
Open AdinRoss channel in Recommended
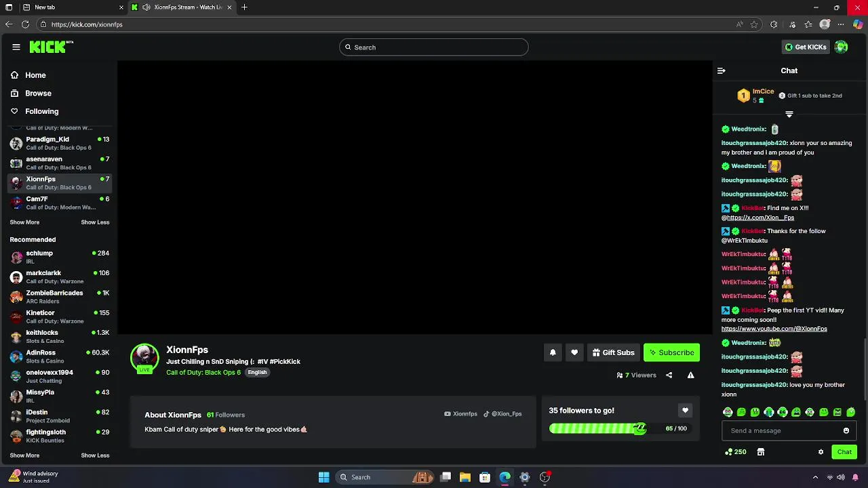tap(60, 357)
